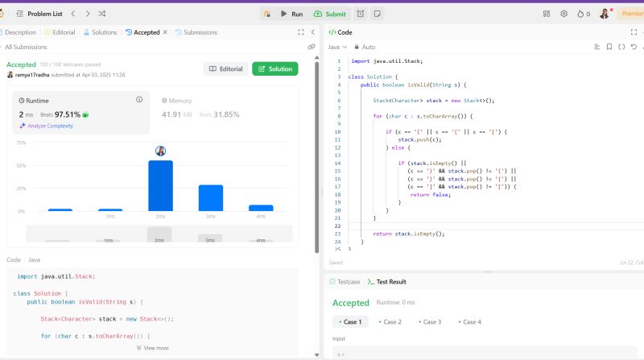Screen dimensions: 644x360
Task: Click the debug icon beside Run
Action: point(267,14)
